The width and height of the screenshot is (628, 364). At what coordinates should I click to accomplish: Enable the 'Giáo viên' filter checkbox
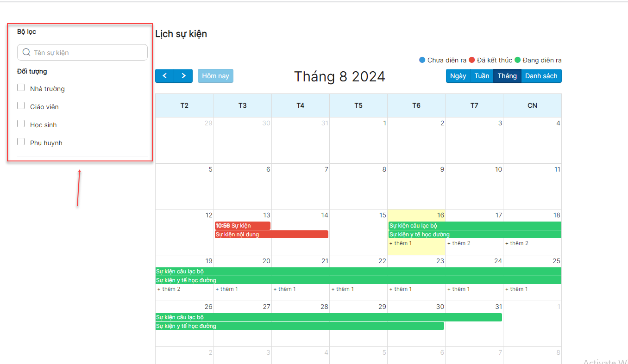21,105
